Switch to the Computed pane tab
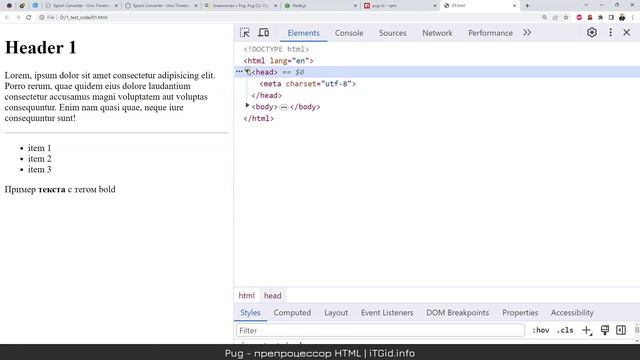Image resolution: width=640 pixels, height=360 pixels. [x=292, y=313]
